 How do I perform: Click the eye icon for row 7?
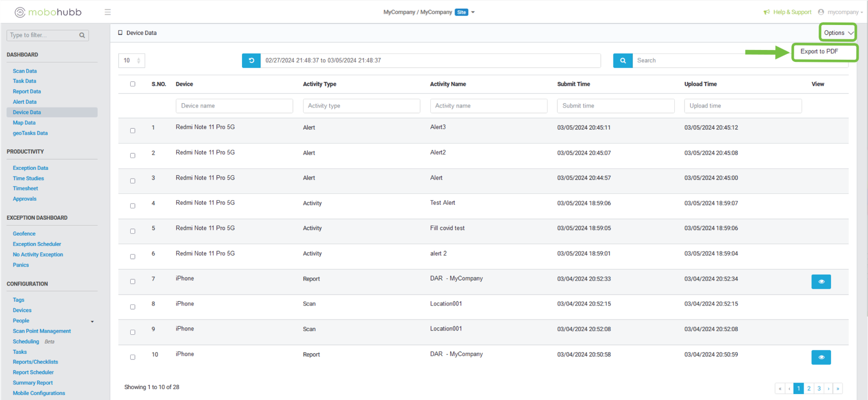pos(821,282)
